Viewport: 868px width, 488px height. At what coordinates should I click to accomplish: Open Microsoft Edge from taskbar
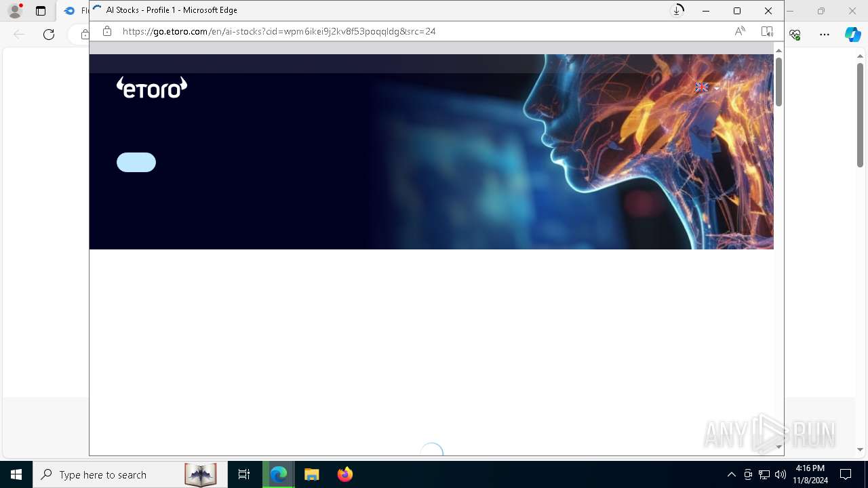point(279,474)
